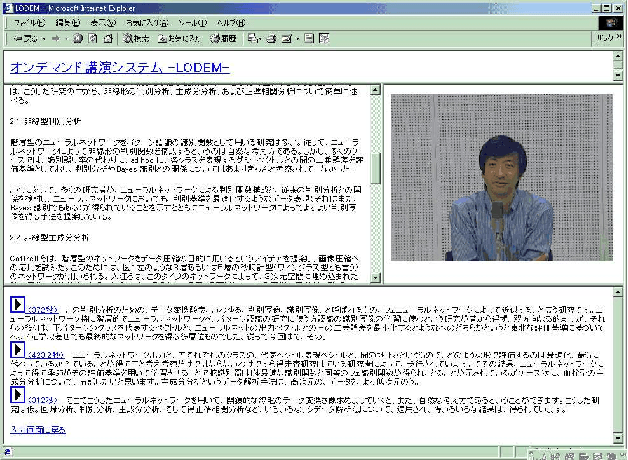Click the second play arrow icon in the lower pane
628x460 pixels.
pyautogui.click(x=17, y=350)
